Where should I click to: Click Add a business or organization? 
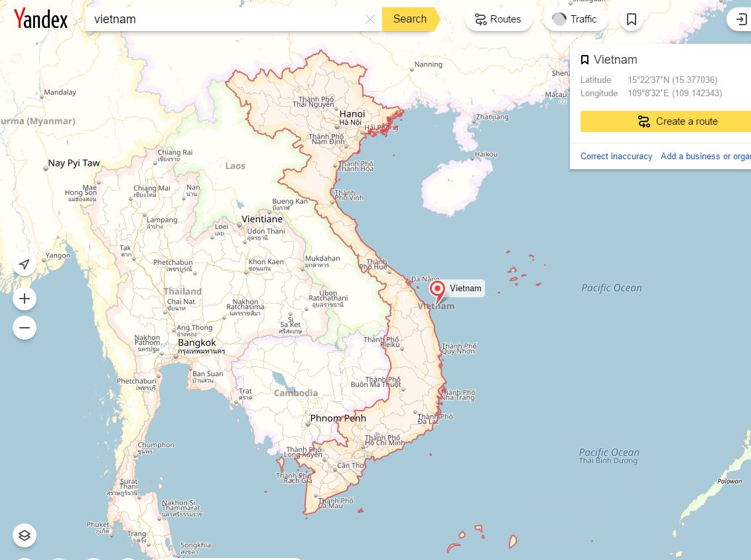705,156
